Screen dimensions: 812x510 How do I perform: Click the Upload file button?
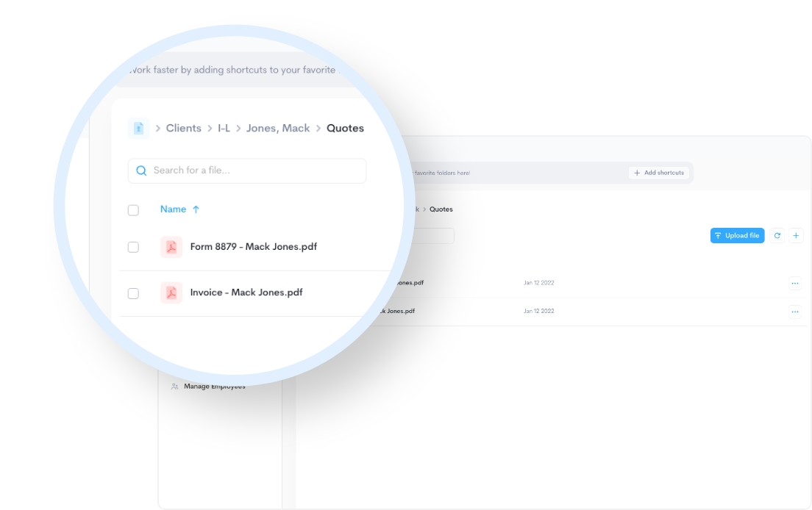[737, 236]
